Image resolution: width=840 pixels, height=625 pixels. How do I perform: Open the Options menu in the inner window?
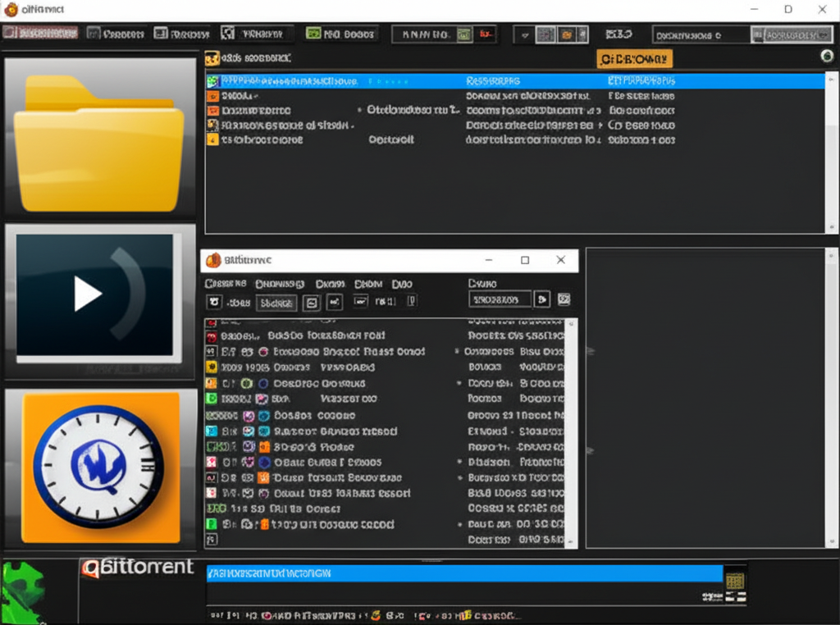click(368, 283)
